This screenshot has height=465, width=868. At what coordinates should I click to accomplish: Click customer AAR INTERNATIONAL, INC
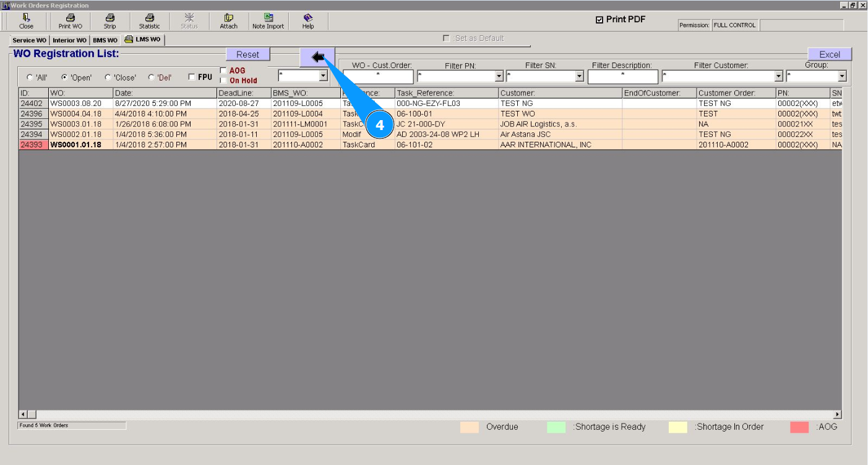546,145
